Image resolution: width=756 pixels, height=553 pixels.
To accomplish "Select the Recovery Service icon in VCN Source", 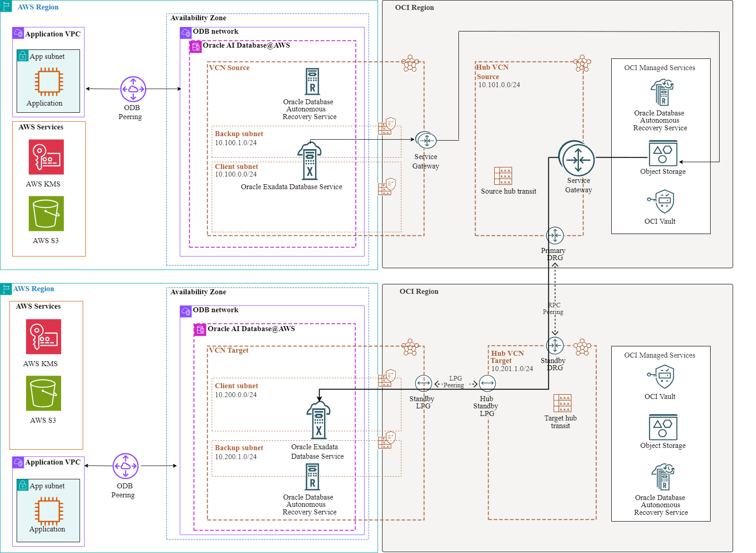I will pos(312,81).
